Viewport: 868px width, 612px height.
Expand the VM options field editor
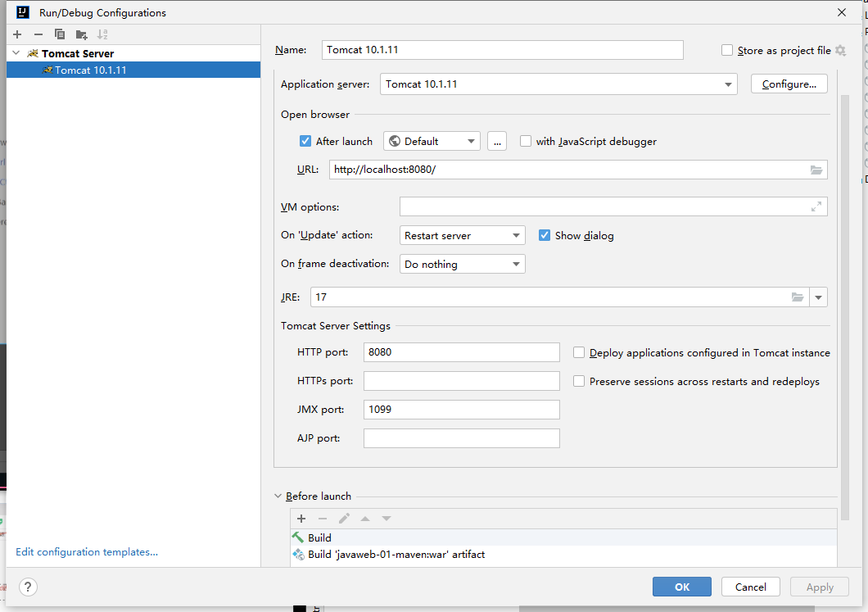[x=816, y=206]
